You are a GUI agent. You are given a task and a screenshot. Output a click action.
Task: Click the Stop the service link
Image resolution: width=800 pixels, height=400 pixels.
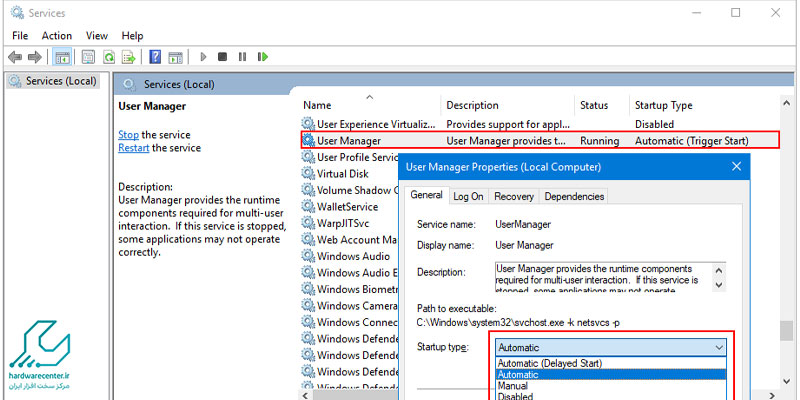click(x=128, y=135)
